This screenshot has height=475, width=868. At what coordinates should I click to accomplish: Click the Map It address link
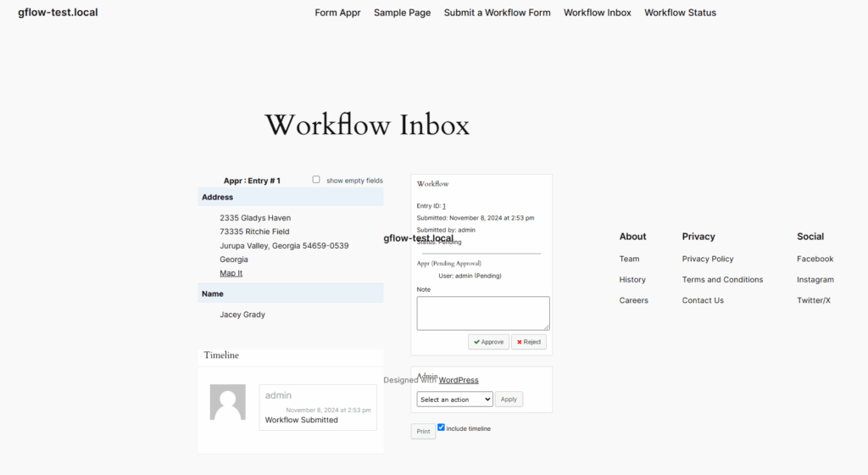point(231,273)
